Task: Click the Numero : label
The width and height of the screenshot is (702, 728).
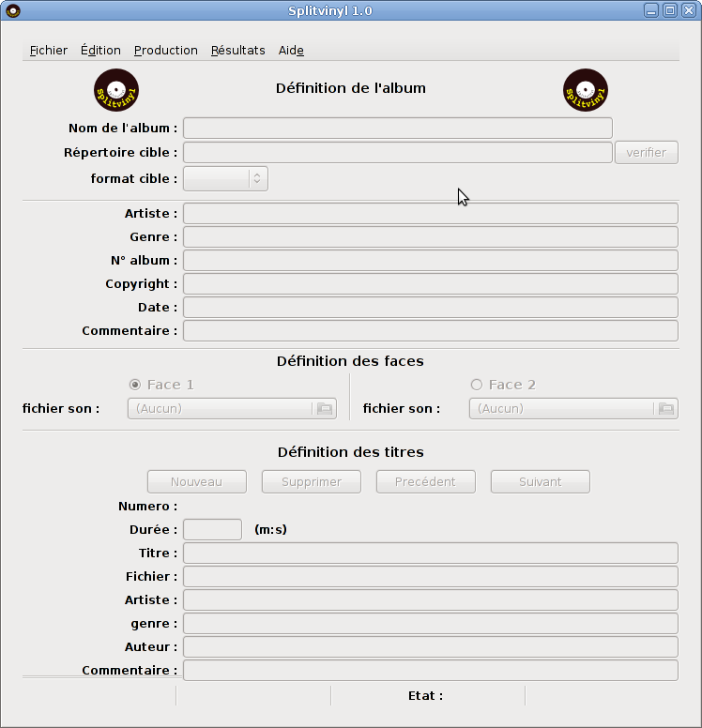Action: click(147, 506)
